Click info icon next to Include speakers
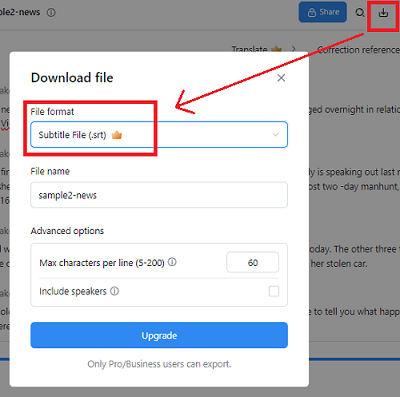The height and width of the screenshot is (397, 400). [x=114, y=291]
